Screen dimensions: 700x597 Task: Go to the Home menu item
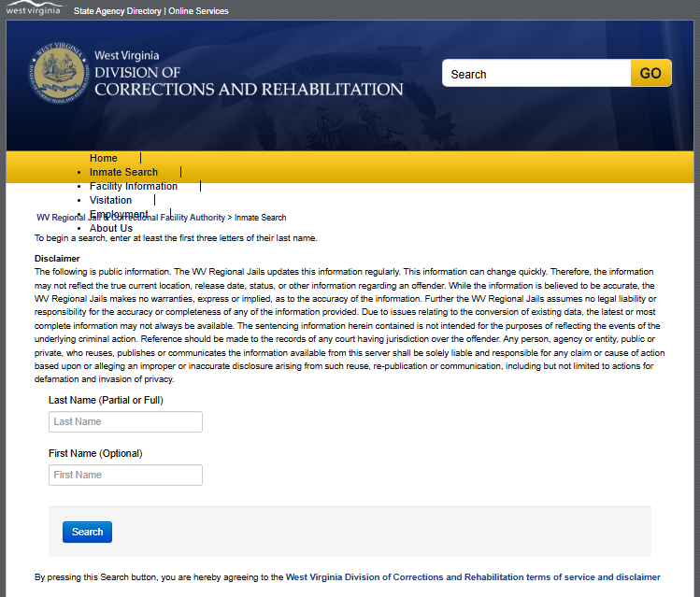(x=104, y=158)
